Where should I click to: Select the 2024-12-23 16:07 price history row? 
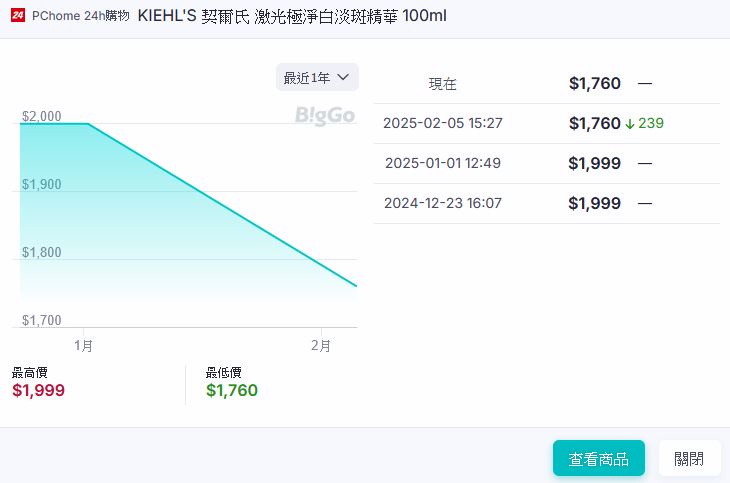546,203
